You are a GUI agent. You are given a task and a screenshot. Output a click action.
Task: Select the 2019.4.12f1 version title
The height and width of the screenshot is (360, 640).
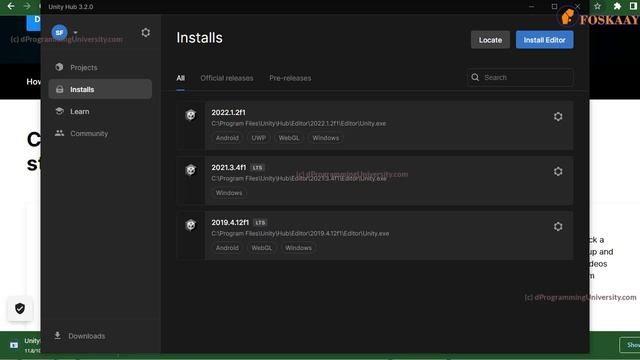pyautogui.click(x=230, y=222)
